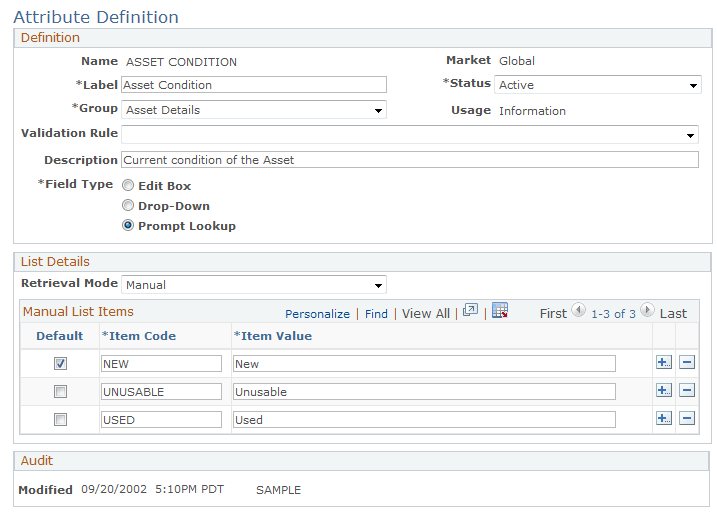Check the Default box for UNUSABLE
Image resolution: width=717 pixels, height=512 pixels.
[60, 391]
